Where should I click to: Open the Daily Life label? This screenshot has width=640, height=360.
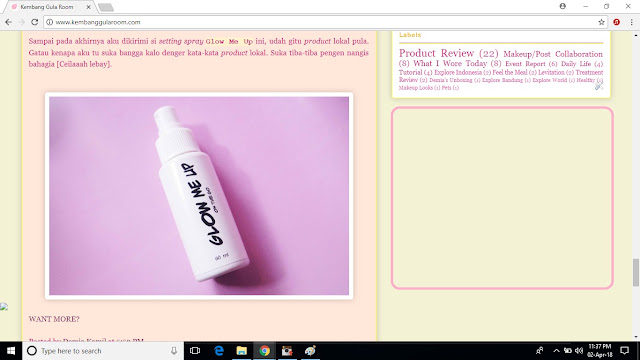coord(576,64)
